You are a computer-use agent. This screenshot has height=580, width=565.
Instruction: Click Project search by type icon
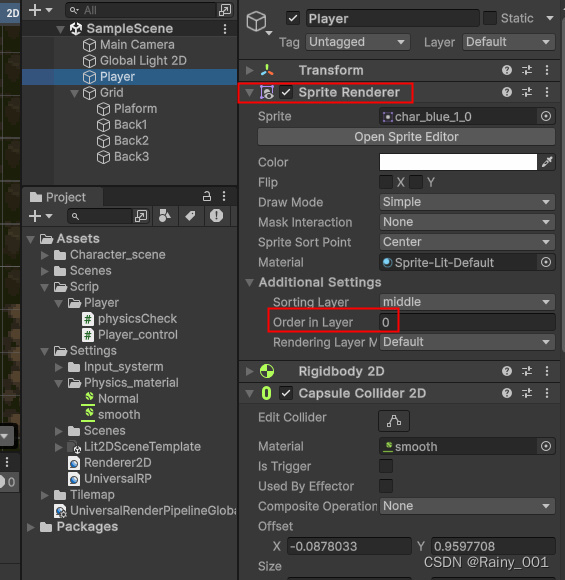pos(165,216)
